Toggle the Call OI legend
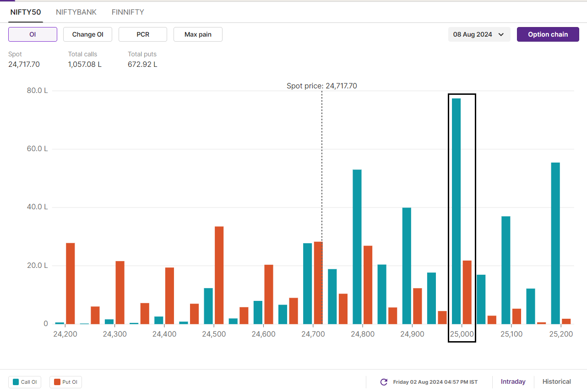Screen dimensions: 587x392 25,382
